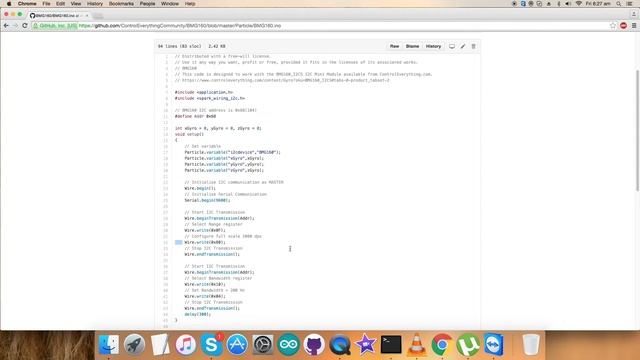
Task: Open the People menu
Action: pos(147,4)
